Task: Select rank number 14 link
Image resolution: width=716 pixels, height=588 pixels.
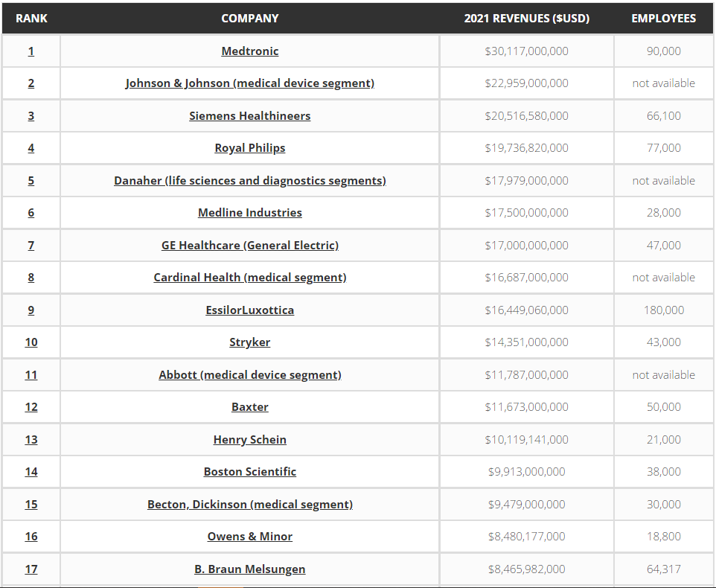Action: tap(31, 472)
